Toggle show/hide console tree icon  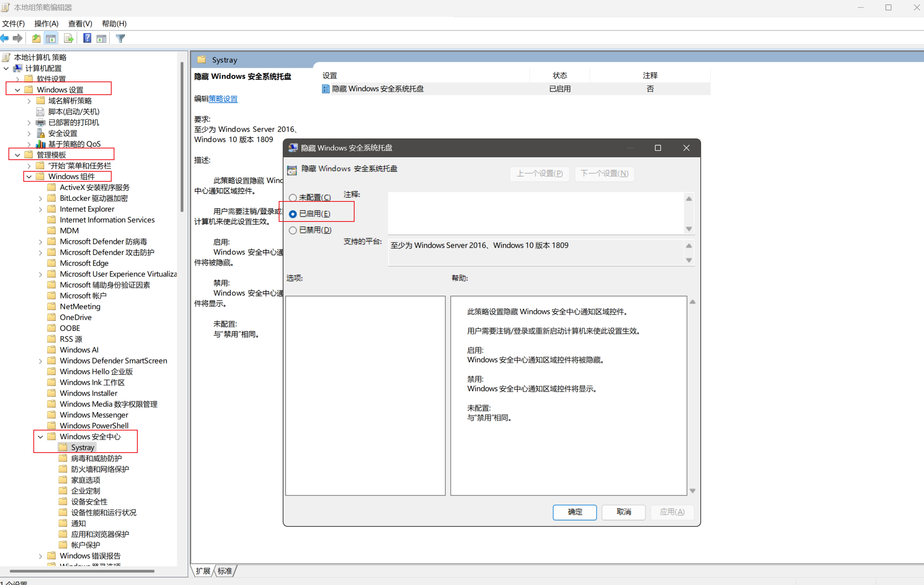(51, 38)
